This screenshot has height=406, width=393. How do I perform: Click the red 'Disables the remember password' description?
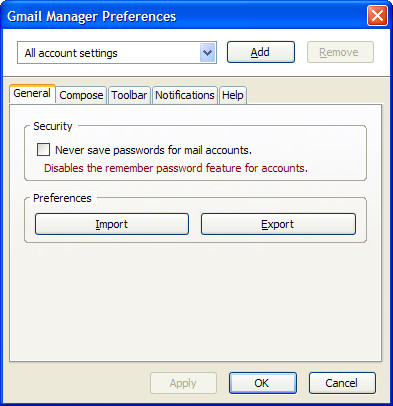tap(176, 168)
